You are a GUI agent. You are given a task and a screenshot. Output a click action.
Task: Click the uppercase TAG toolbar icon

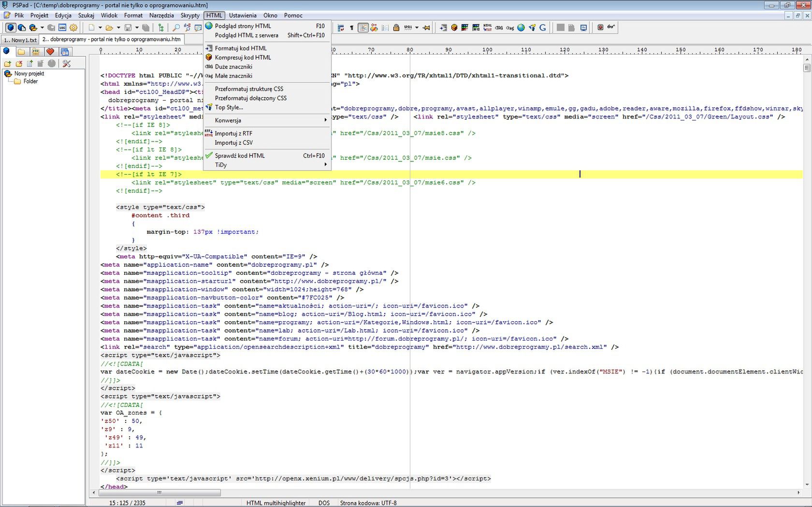[x=499, y=28]
